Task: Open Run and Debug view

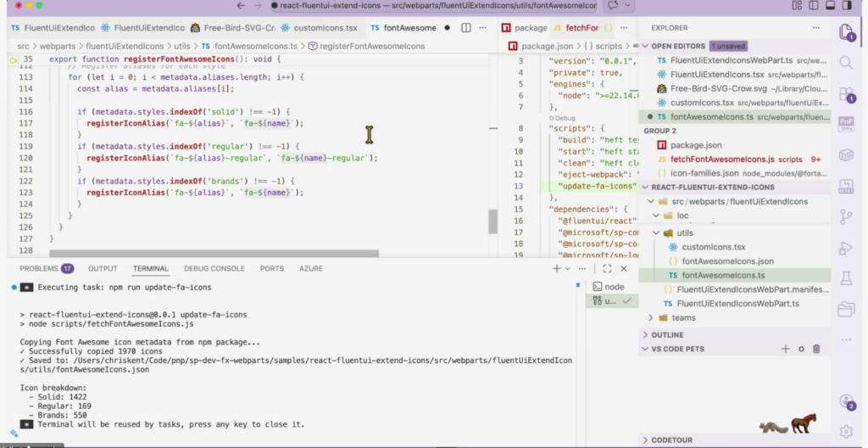Action: pos(845,248)
